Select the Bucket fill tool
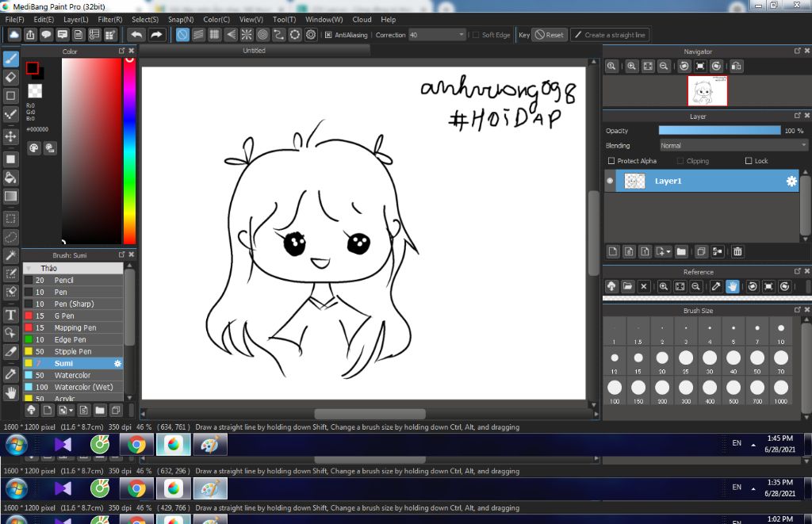 (11, 178)
